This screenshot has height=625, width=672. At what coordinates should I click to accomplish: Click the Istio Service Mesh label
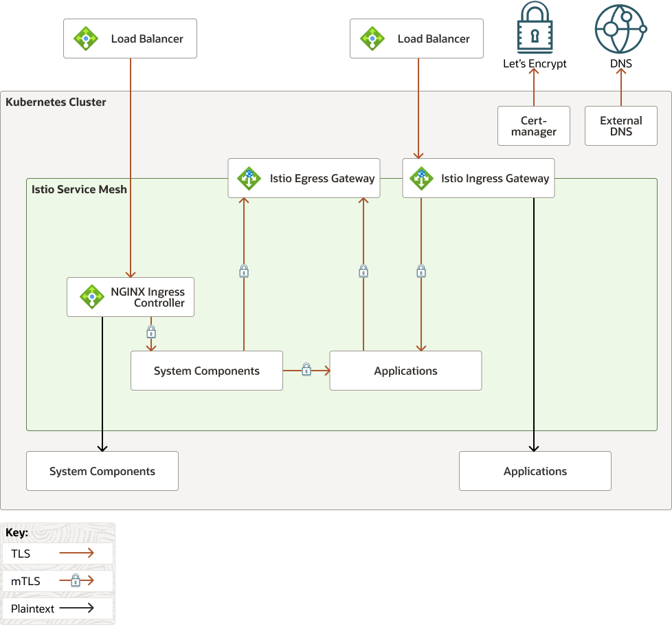tap(79, 189)
